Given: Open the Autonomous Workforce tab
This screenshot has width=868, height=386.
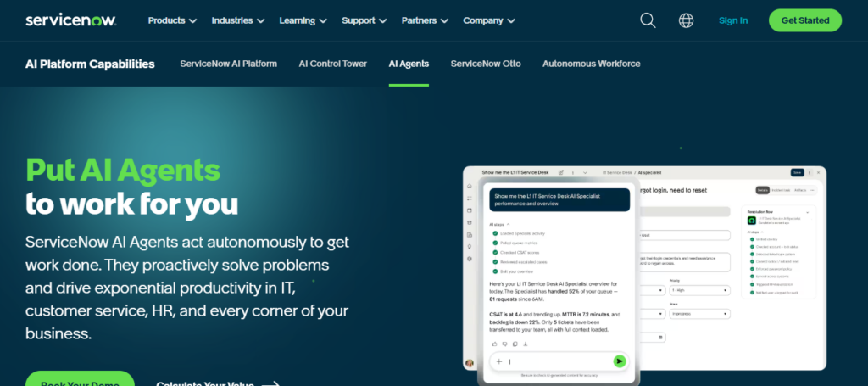Looking at the screenshot, I should pos(591,64).
